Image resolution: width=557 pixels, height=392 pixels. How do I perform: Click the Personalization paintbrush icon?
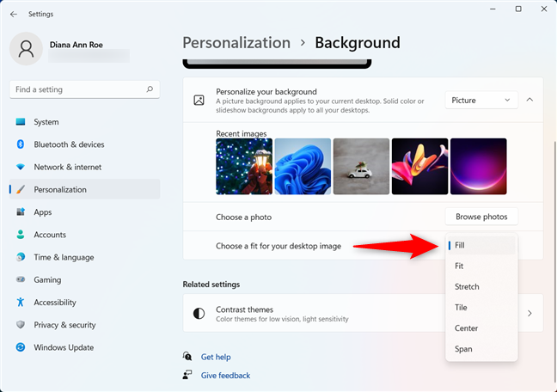tap(21, 189)
